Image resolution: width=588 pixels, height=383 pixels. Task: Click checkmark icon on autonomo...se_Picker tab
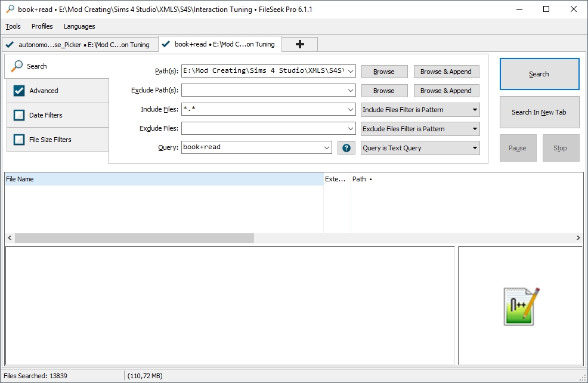click(x=10, y=45)
